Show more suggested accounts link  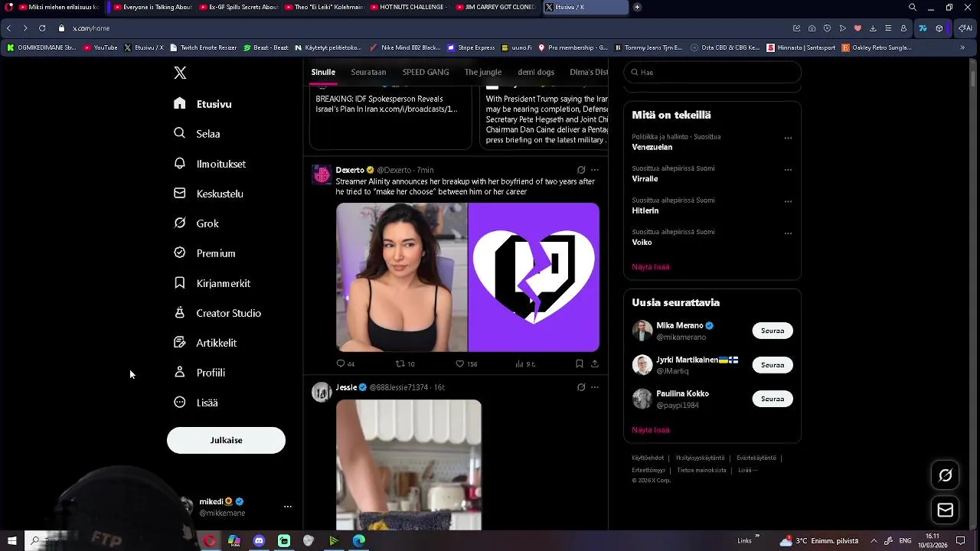click(x=651, y=430)
